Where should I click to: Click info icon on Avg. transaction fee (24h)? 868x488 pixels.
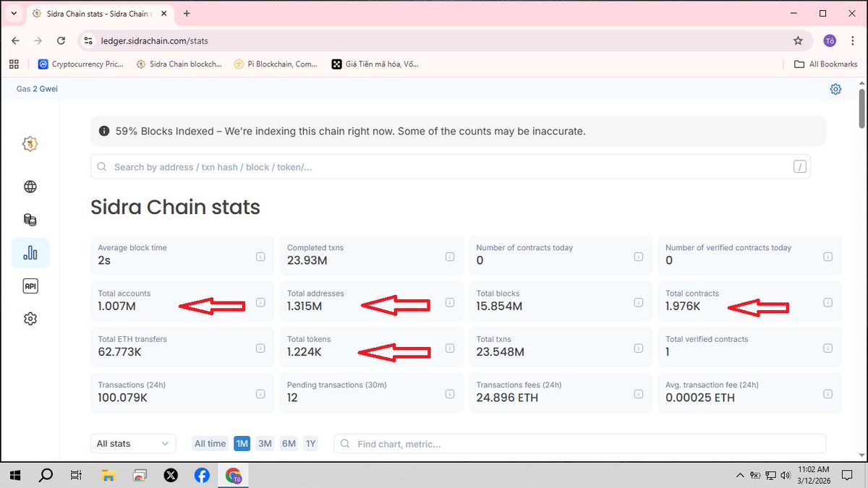pyautogui.click(x=828, y=394)
